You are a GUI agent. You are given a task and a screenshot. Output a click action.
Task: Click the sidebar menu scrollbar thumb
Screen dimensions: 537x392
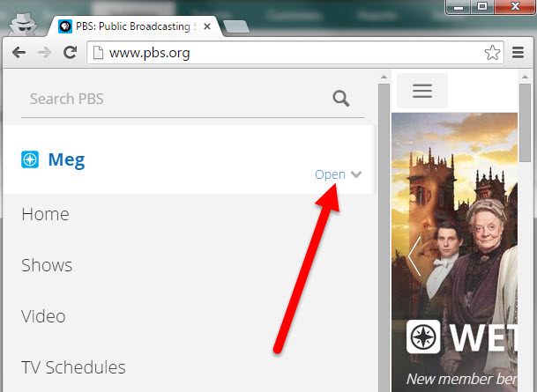384,238
